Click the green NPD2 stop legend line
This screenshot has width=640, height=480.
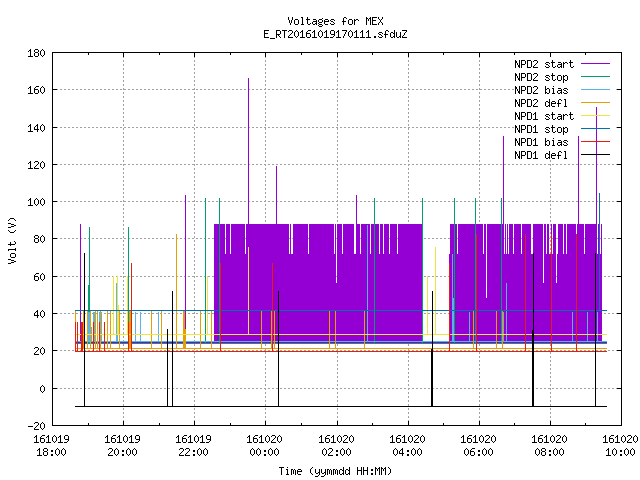point(595,76)
